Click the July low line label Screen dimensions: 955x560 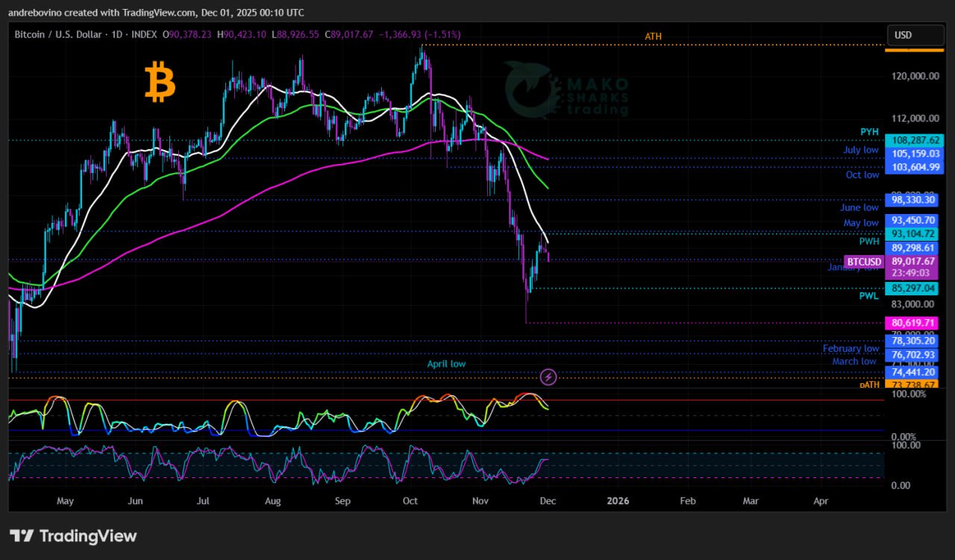(x=860, y=150)
